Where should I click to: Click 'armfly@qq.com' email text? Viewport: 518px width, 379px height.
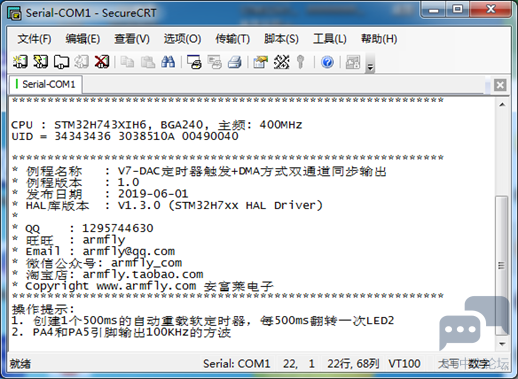[x=129, y=251]
